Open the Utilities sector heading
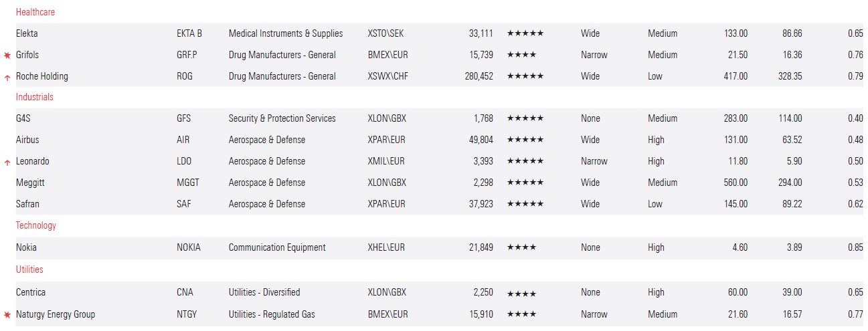 [29, 269]
